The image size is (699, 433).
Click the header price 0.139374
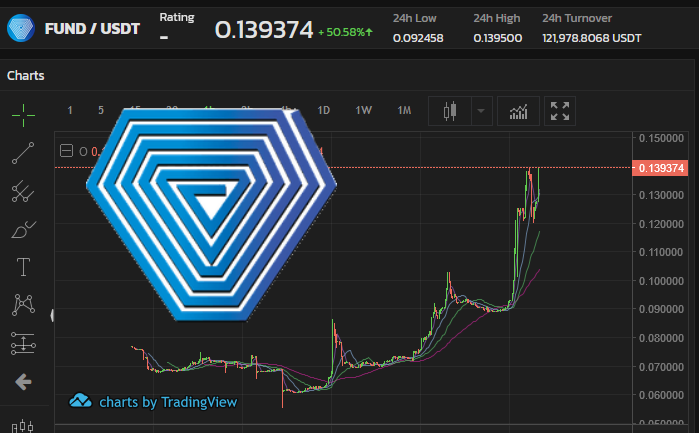(264, 30)
